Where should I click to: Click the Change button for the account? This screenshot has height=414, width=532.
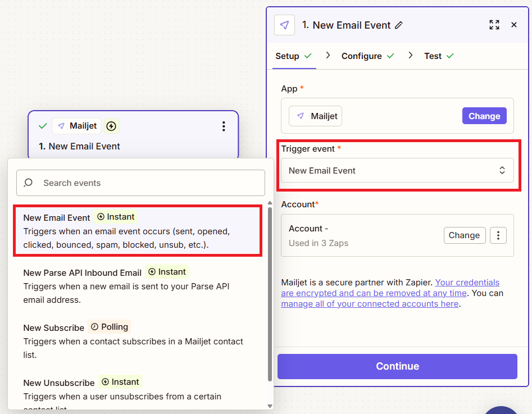(465, 235)
